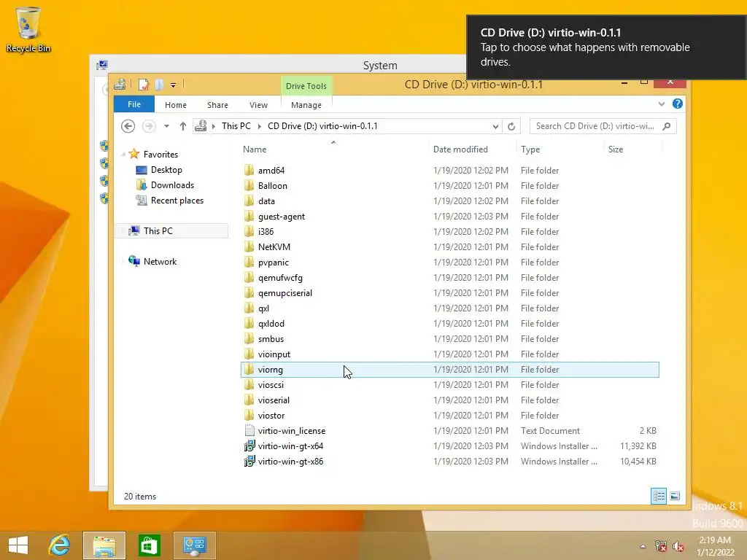Switch to Details view in status bar
The image size is (747, 560).
click(x=659, y=496)
